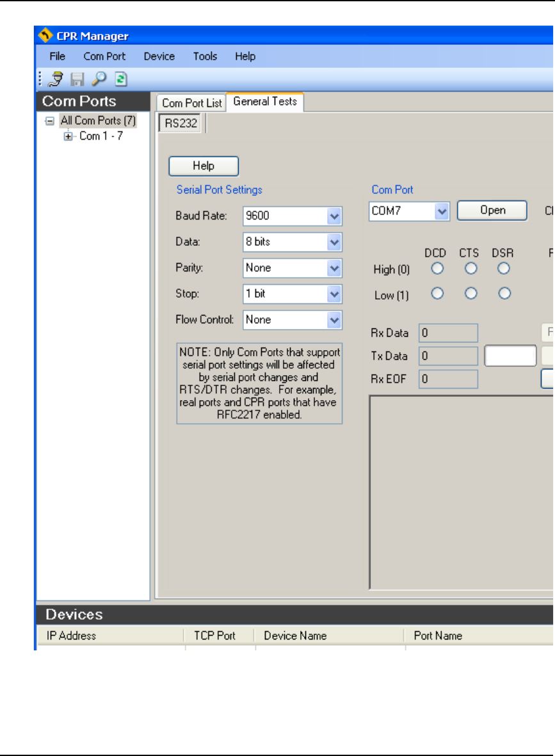Switch to the Com Port List tab
The height and width of the screenshot is (756, 555).
(x=191, y=102)
